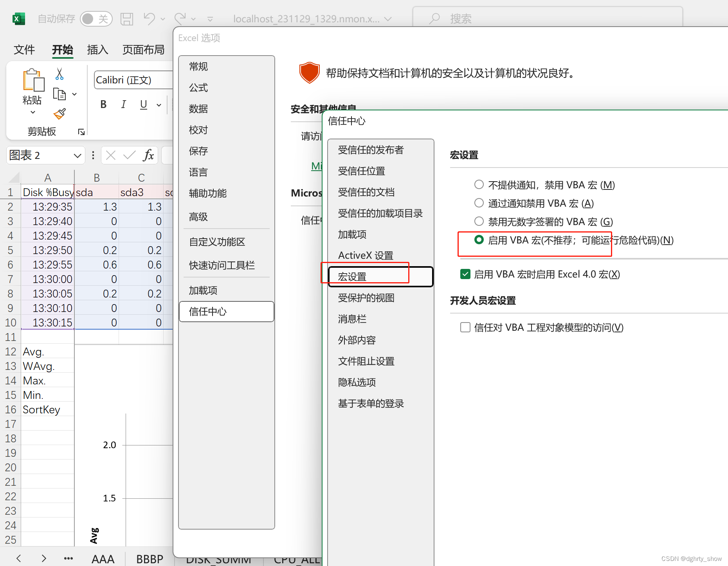Click the insert function fx icon
This screenshot has width=728, height=566.
[149, 155]
